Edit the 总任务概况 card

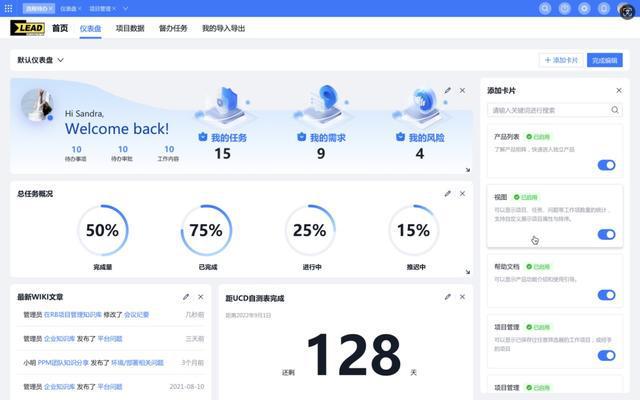click(x=448, y=193)
